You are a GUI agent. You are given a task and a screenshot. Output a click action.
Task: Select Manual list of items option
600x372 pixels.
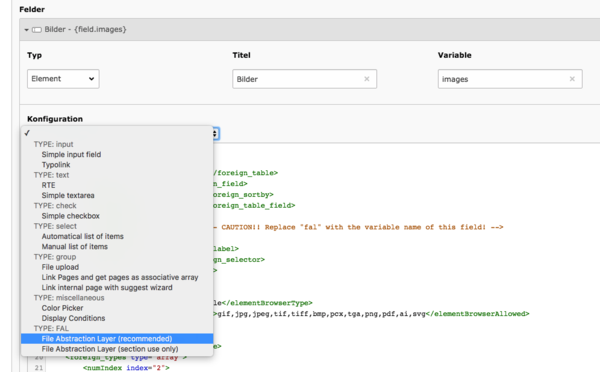pyautogui.click(x=75, y=247)
